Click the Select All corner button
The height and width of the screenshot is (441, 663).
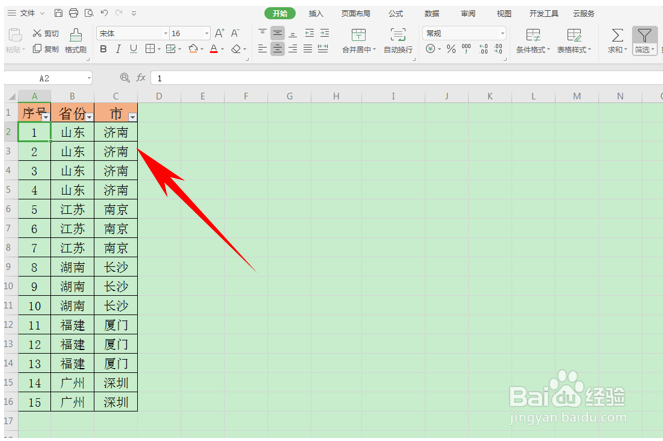coord(11,96)
